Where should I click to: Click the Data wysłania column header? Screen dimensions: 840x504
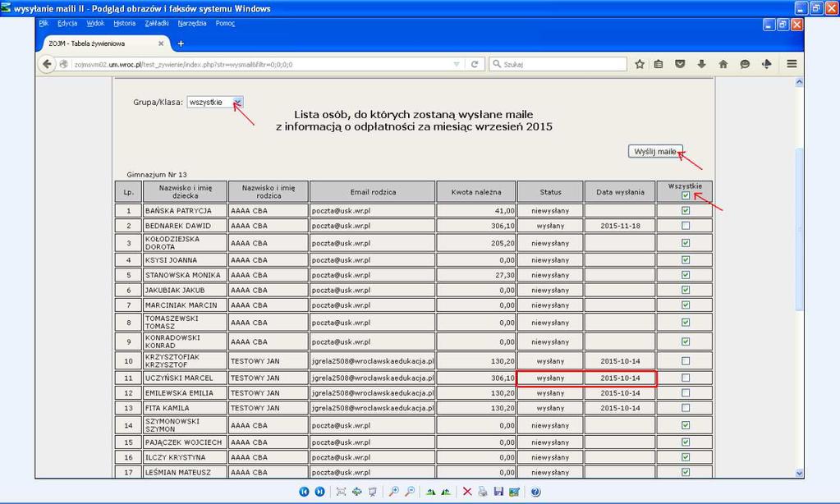(620, 192)
